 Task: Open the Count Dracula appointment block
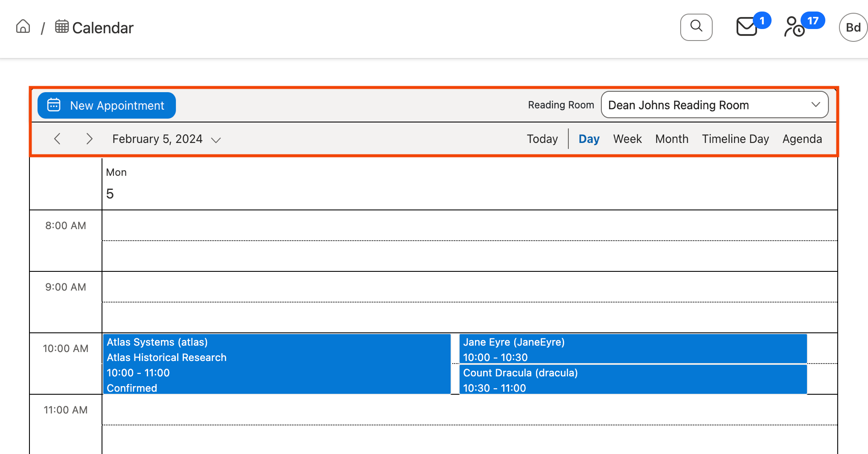632,379
